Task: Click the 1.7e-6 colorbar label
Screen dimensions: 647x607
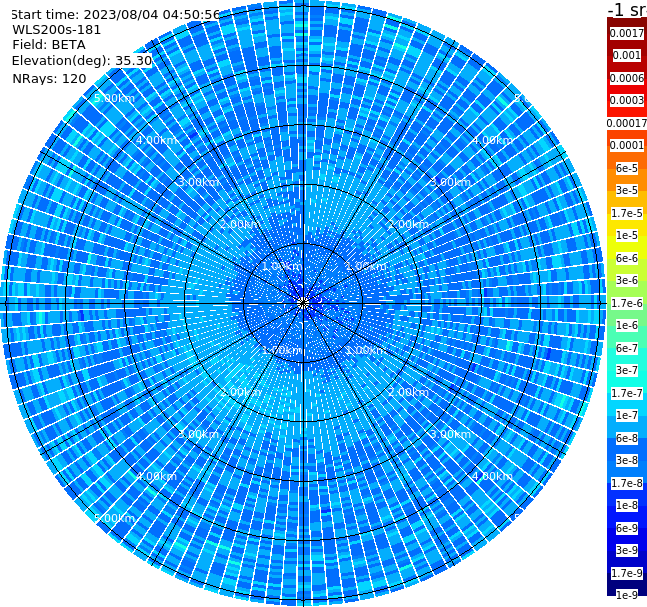Action: tap(627, 303)
